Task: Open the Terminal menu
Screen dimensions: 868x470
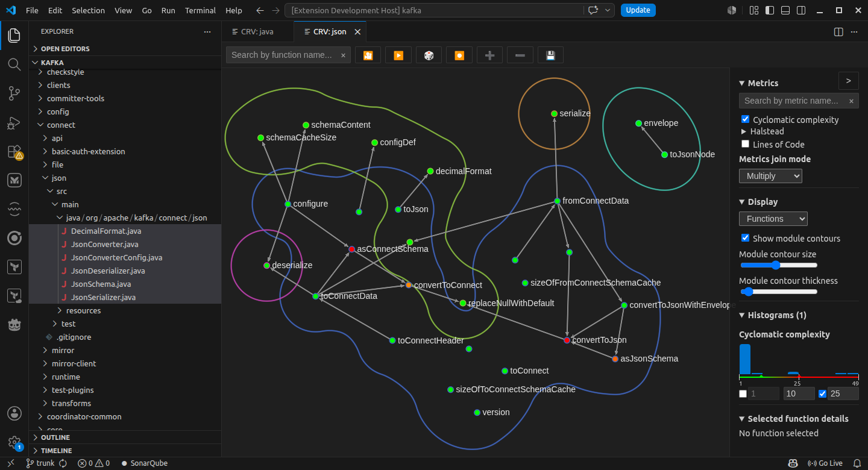Action: [201, 10]
